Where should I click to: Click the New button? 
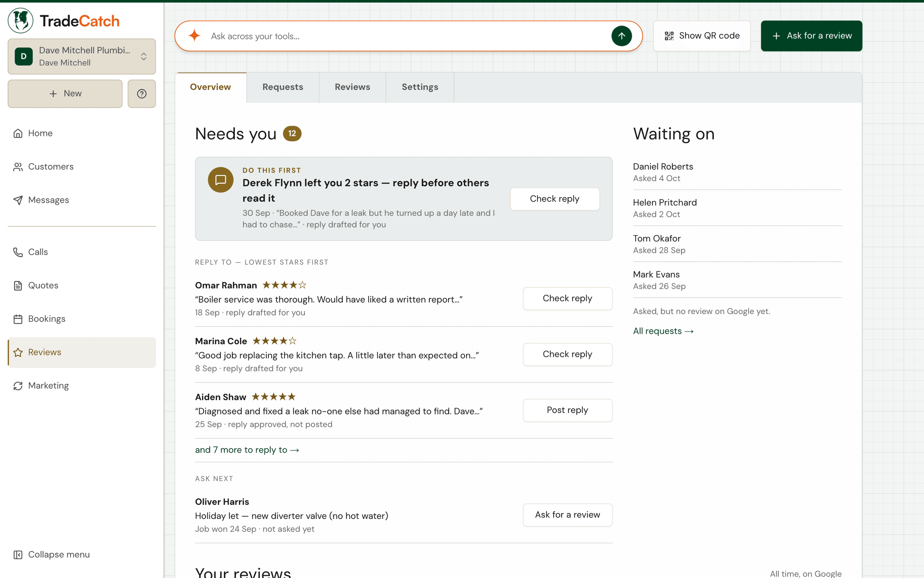pos(65,93)
